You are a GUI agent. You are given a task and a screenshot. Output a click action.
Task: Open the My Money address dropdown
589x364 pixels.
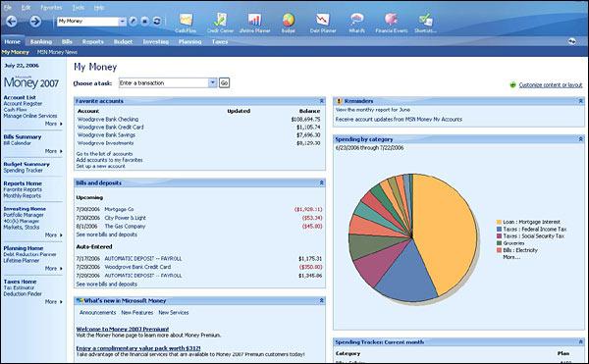[122, 22]
